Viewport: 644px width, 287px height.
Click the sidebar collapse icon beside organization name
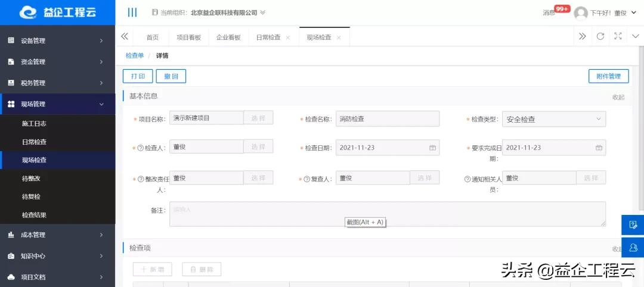[x=132, y=13]
